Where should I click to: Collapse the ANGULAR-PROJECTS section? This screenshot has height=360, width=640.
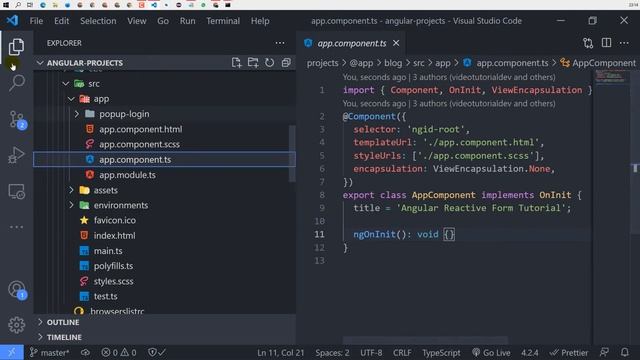165,62
